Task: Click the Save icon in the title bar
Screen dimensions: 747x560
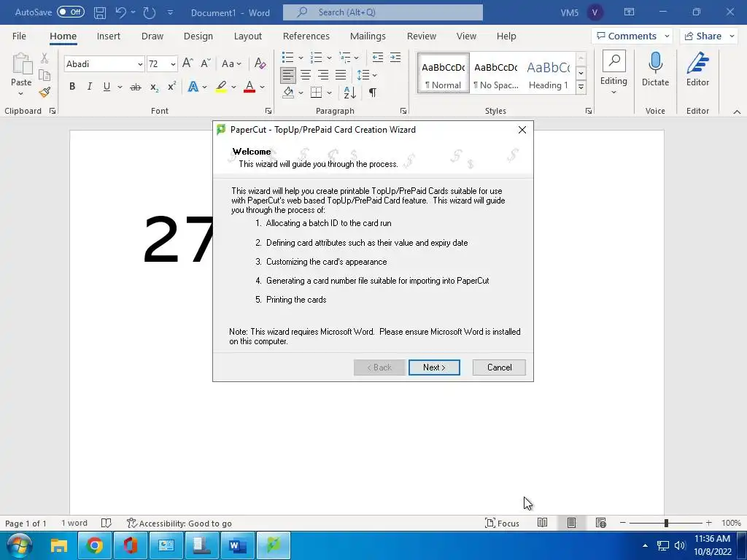Action: [x=99, y=13]
